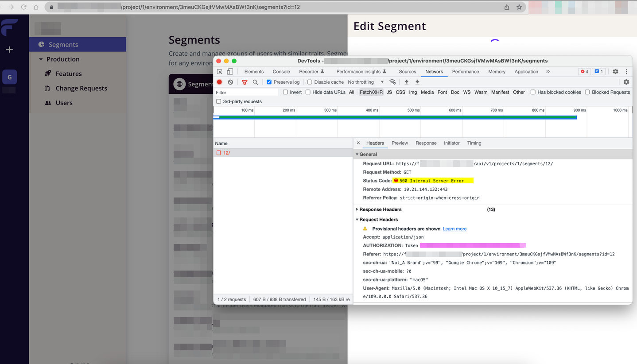
Task: Enable Disable cache
Action: [309, 81]
